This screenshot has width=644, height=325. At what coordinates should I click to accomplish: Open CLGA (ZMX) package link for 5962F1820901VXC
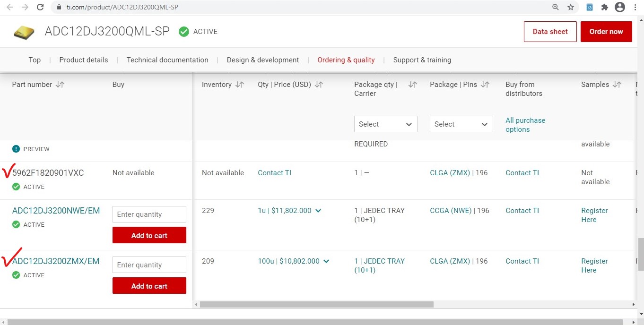tap(450, 173)
